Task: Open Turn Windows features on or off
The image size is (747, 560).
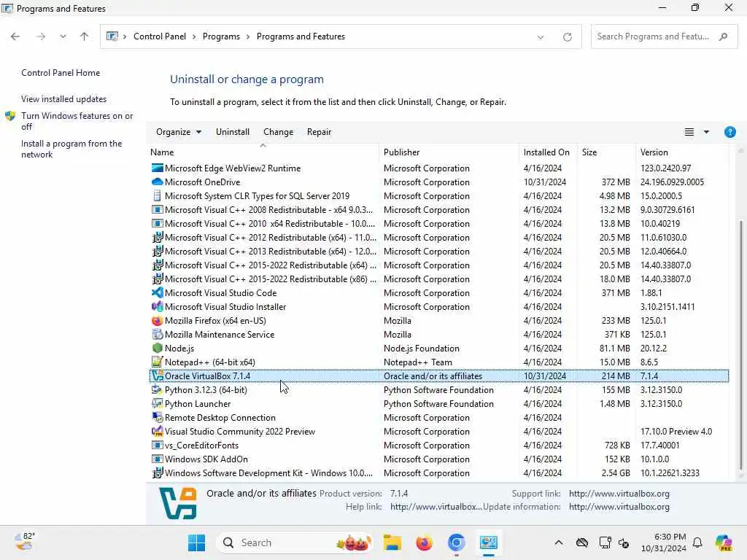Action: click(x=77, y=121)
